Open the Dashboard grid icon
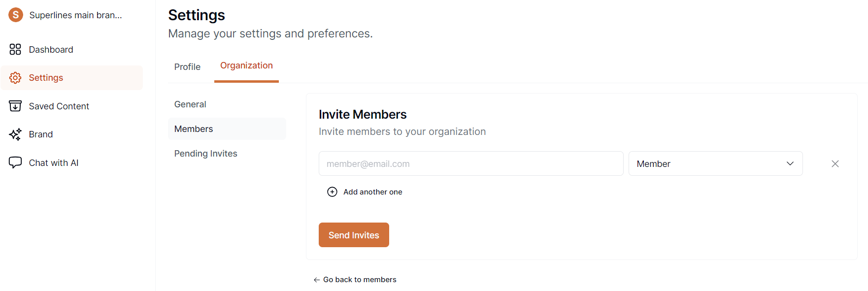This screenshot has height=291, width=868. tap(15, 49)
